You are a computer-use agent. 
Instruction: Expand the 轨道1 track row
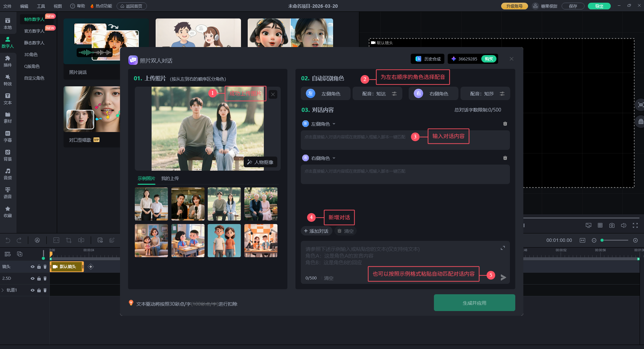(x=3, y=290)
